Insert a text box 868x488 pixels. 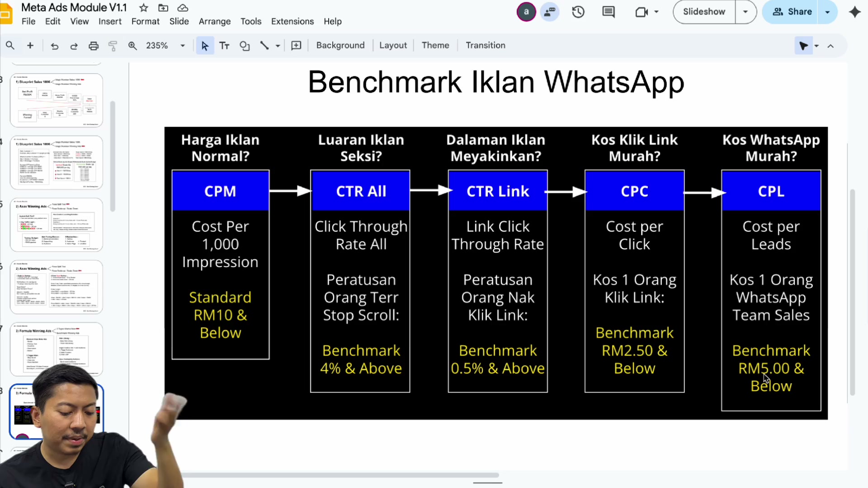pyautogui.click(x=224, y=46)
